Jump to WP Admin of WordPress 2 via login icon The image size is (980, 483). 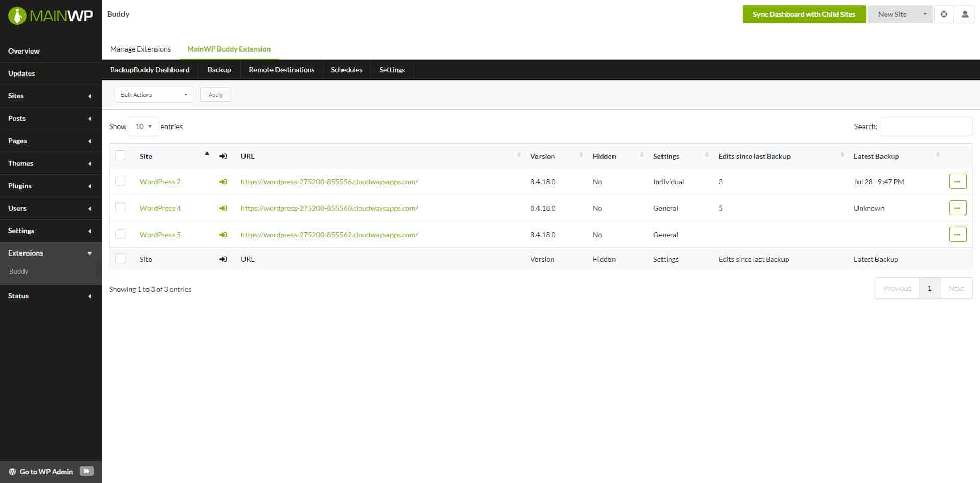click(223, 181)
